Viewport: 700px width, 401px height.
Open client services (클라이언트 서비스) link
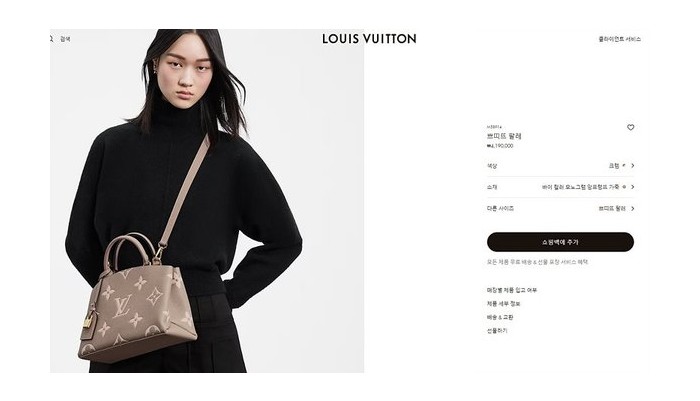click(x=620, y=39)
